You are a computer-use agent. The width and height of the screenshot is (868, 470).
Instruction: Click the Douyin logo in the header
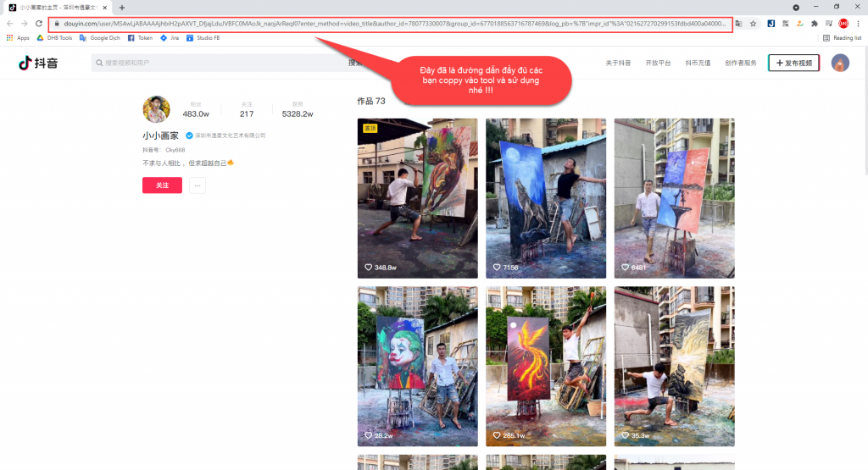pyautogui.click(x=38, y=63)
